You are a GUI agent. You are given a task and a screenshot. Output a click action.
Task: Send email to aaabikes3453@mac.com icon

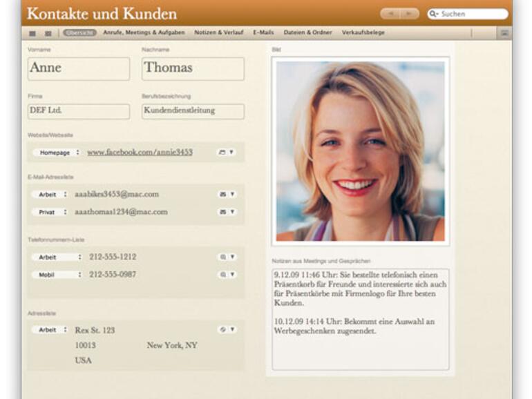pos(222,194)
